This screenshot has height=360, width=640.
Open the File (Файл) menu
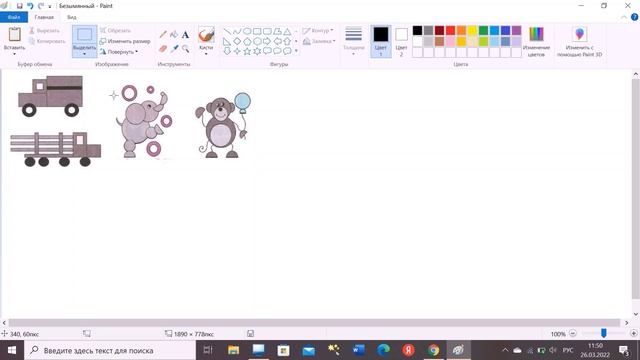pos(14,17)
